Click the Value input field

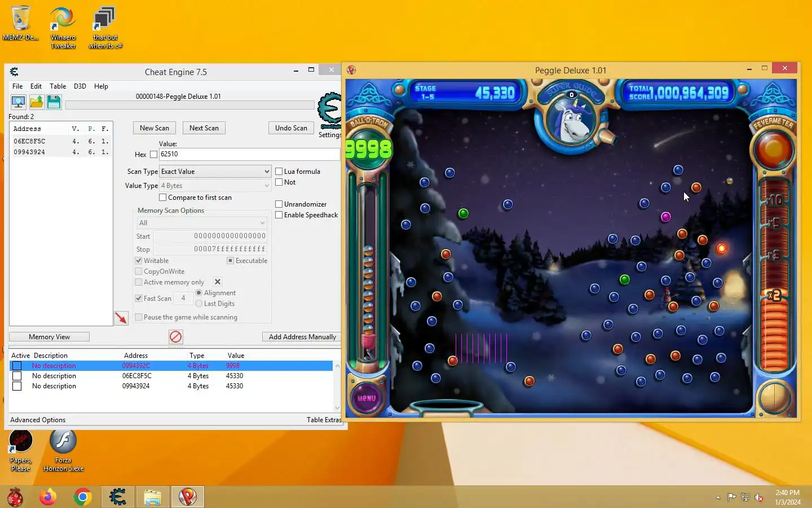coord(250,154)
